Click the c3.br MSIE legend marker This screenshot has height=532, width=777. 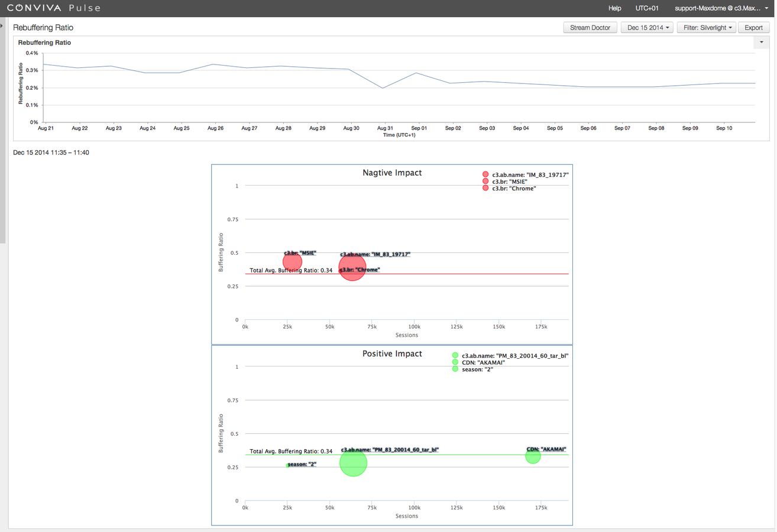[485, 181]
